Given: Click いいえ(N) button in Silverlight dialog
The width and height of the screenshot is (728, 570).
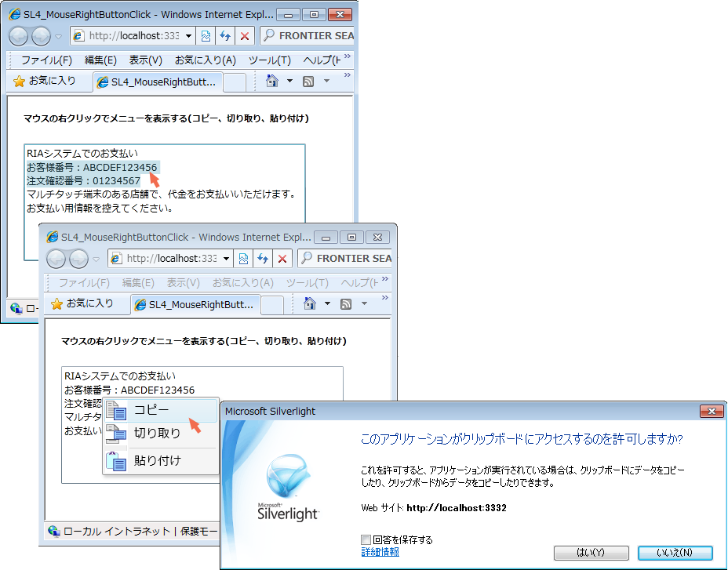Looking at the screenshot, I should coord(675,553).
